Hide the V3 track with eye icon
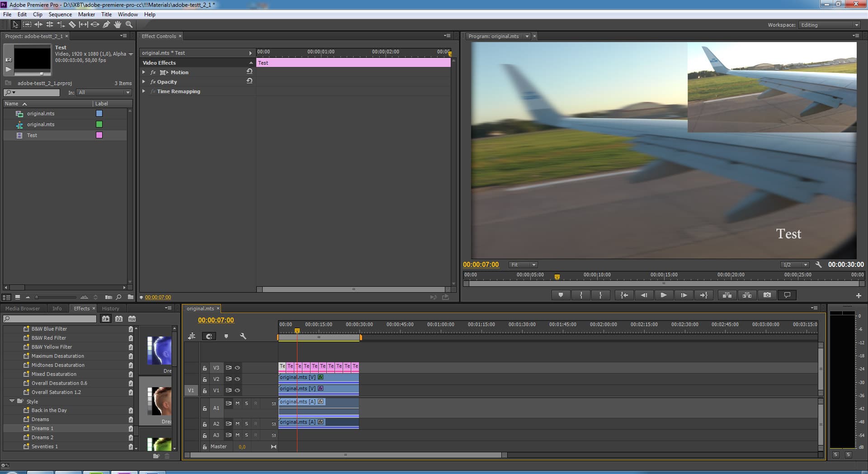Viewport: 868px width, 474px height. click(237, 368)
